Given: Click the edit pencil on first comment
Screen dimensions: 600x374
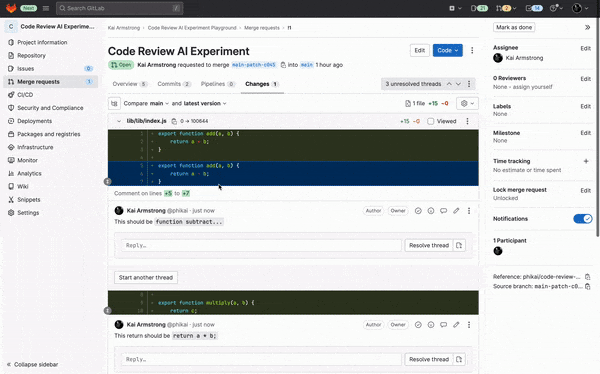Looking at the screenshot, I should click(x=456, y=211).
